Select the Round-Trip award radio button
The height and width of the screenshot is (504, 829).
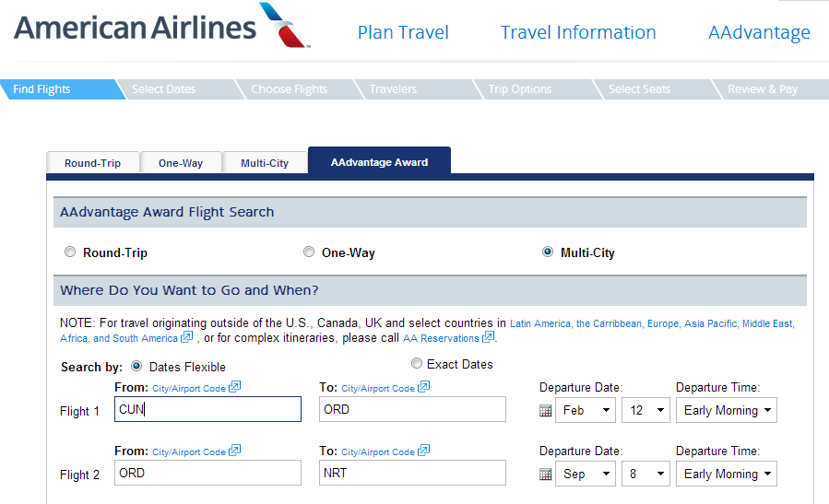70,252
